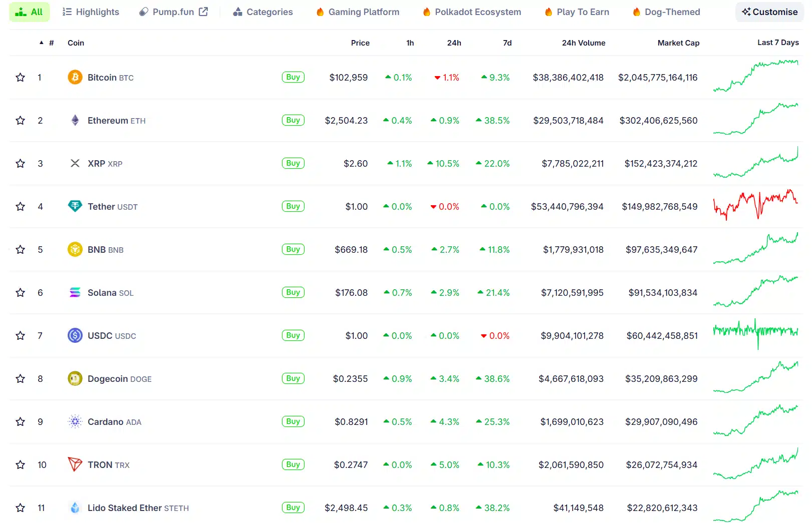This screenshot has height=523, width=812.
Task: Switch to the Highlights tab
Action: pyautogui.click(x=91, y=12)
